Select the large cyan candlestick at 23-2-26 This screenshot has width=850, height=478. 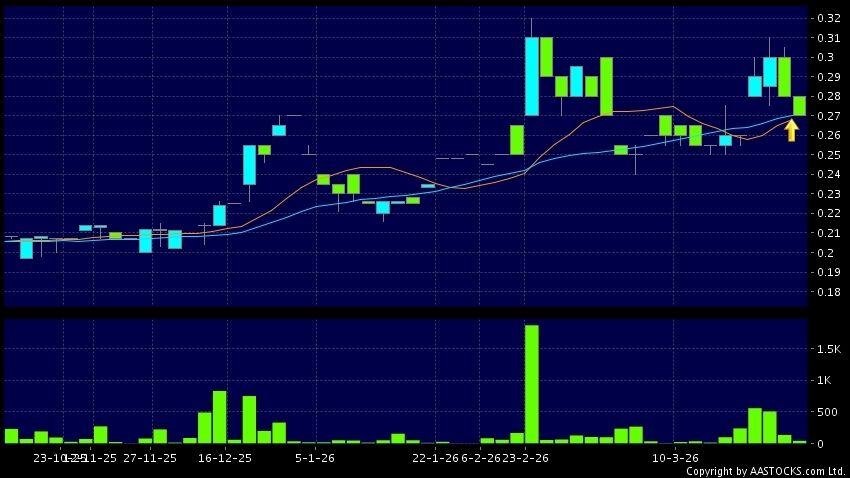(532, 76)
